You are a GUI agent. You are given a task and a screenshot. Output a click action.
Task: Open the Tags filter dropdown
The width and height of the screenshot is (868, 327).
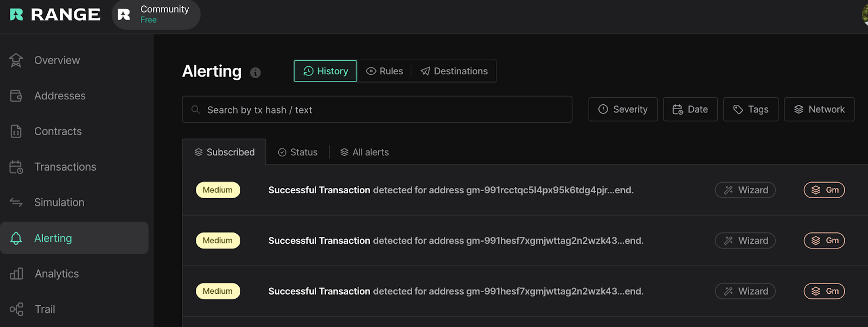(x=751, y=109)
